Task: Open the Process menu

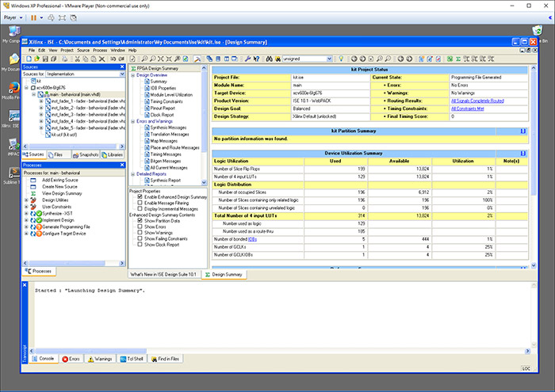Action: (x=100, y=50)
